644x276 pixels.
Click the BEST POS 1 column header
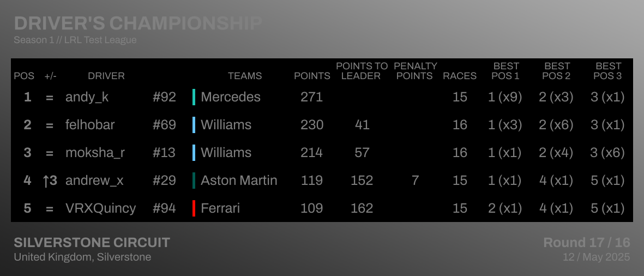point(506,71)
